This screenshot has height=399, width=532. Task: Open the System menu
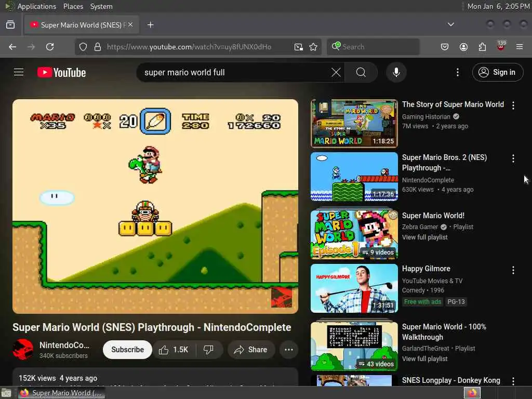[101, 6]
